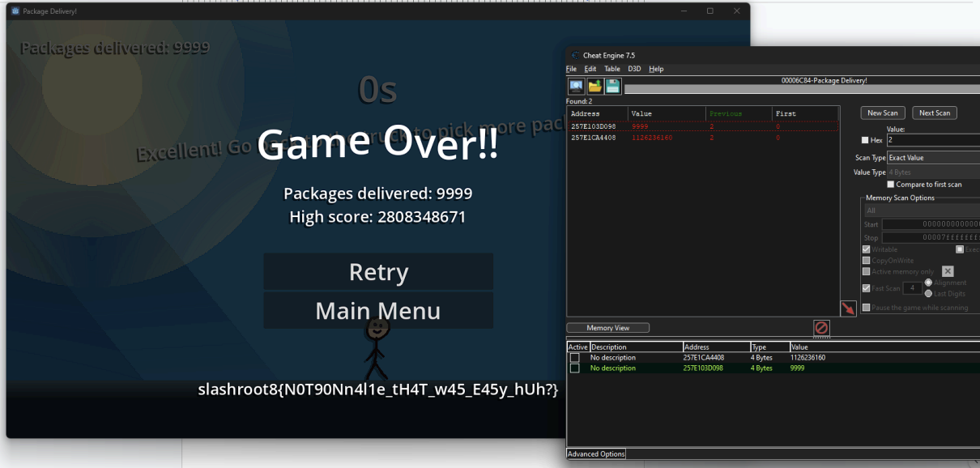Open the Memory Scan Options All dropdown
The width and height of the screenshot is (980, 468).
coord(922,211)
